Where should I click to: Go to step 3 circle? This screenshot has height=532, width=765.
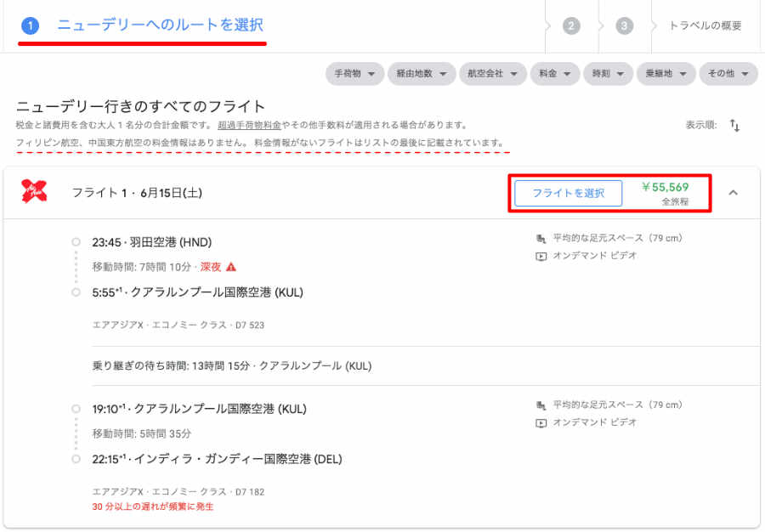624,25
